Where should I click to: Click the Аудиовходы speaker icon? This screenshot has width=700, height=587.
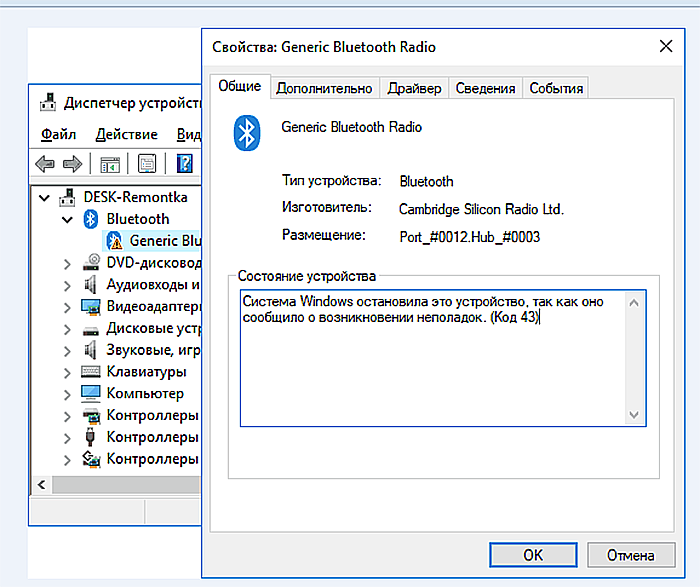[90, 284]
